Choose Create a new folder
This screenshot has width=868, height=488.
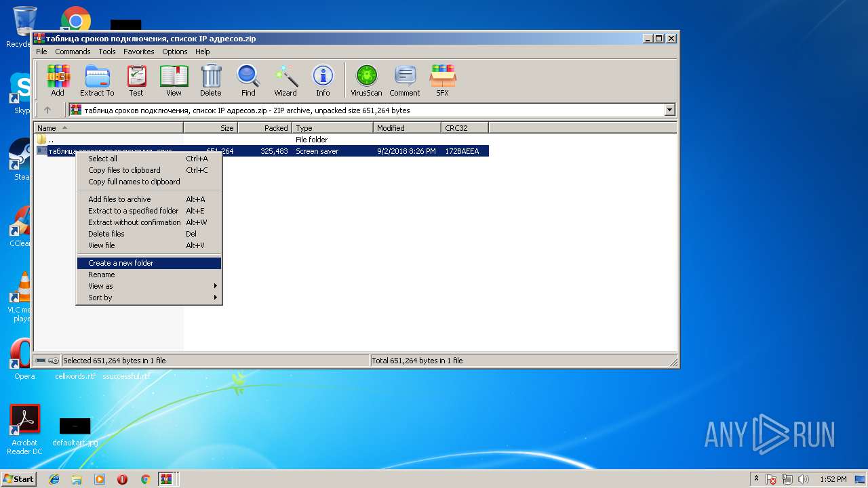(149, 263)
